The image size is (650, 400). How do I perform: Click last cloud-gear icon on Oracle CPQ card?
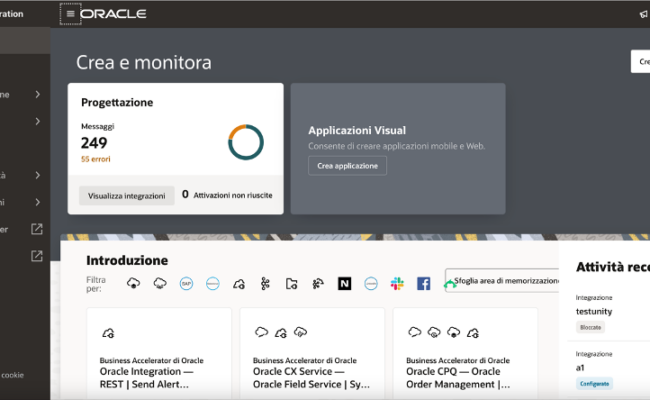pos(473,332)
